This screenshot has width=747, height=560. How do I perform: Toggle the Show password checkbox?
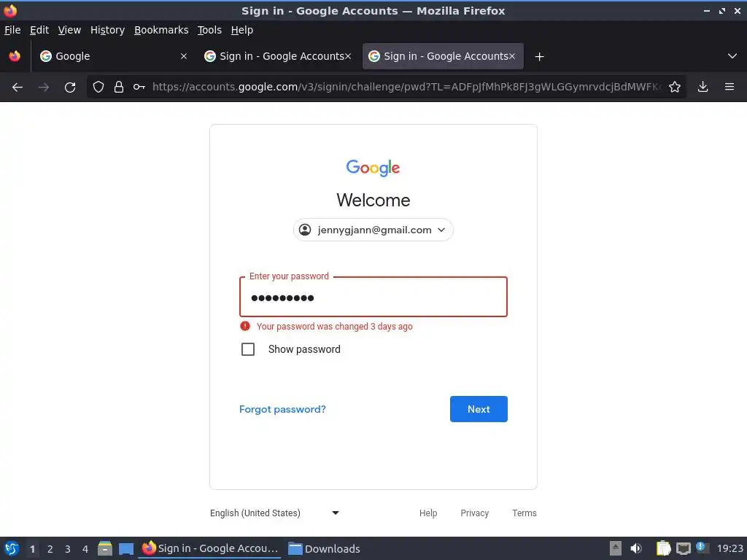(248, 349)
